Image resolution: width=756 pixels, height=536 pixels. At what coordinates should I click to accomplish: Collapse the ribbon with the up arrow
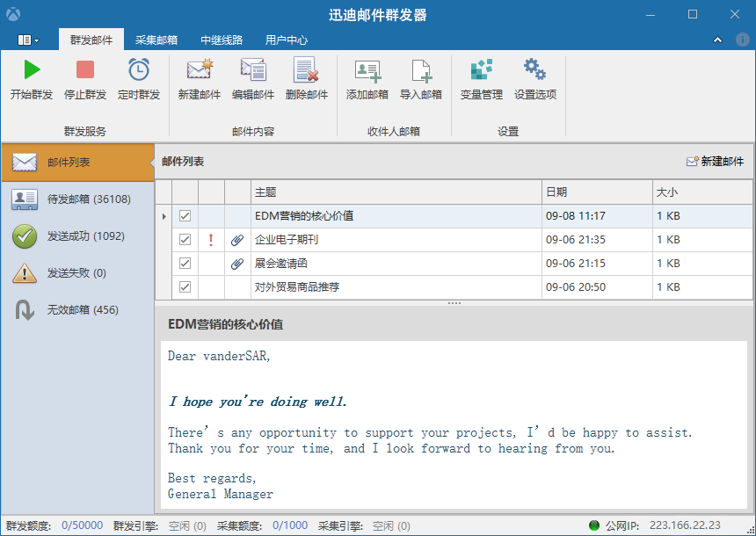[x=717, y=40]
